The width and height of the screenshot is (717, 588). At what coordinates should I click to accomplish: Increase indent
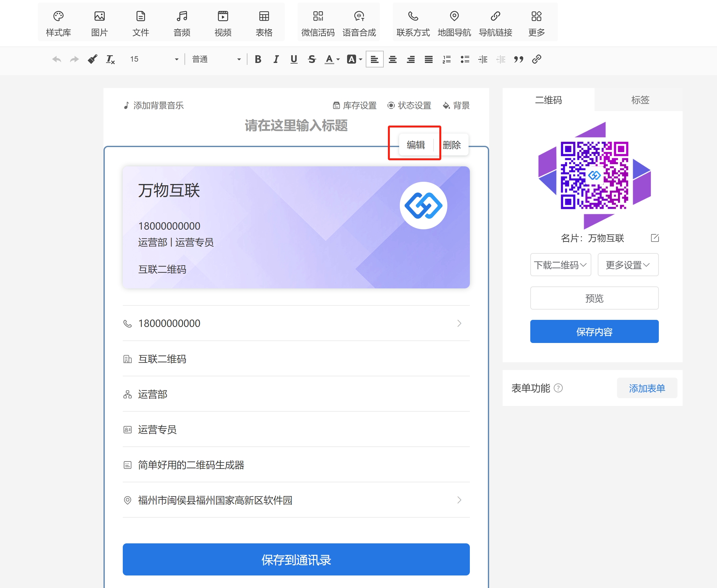pyautogui.click(x=482, y=59)
